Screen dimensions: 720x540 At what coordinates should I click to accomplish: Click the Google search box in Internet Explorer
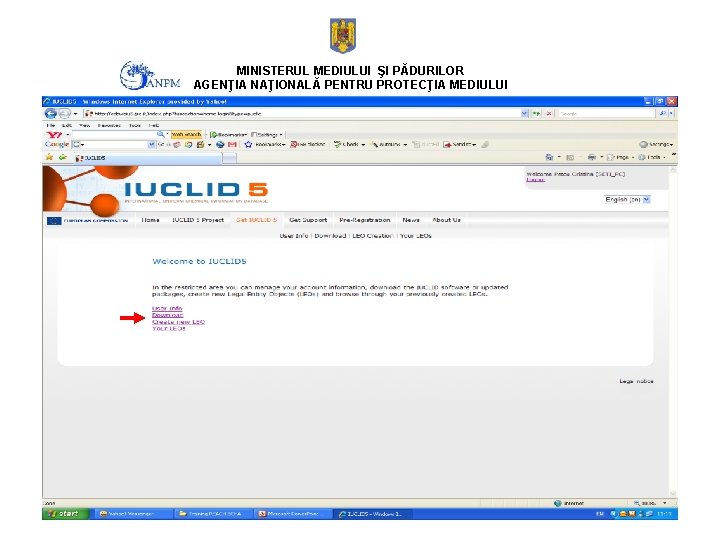[x=606, y=113]
